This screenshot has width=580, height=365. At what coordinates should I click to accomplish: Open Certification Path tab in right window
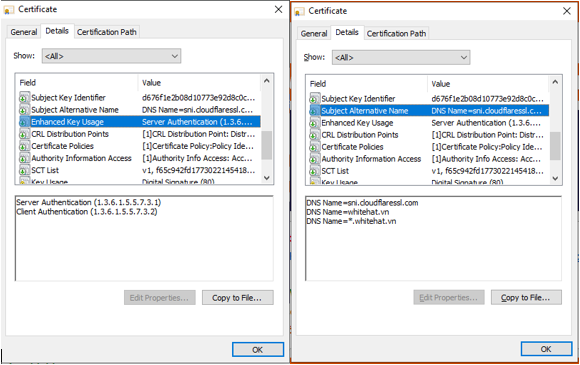[396, 34]
